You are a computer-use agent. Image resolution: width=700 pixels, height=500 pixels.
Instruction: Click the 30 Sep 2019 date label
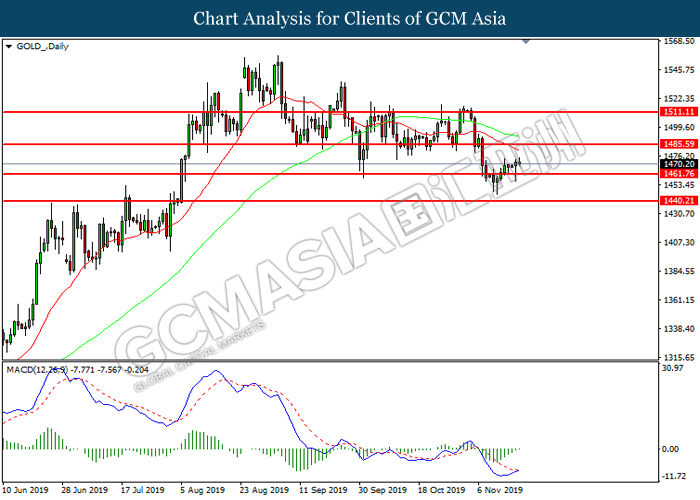click(383, 490)
